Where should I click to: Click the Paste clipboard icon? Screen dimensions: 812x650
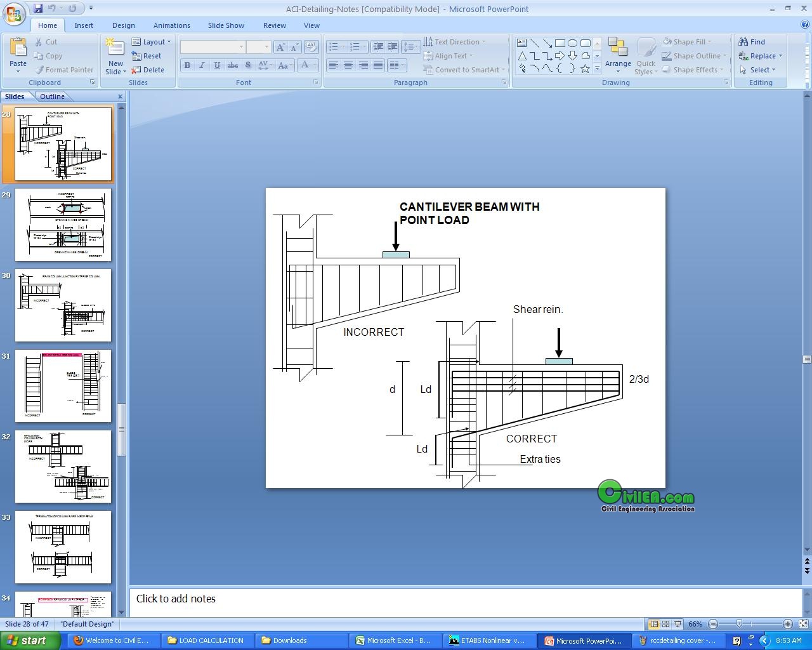click(x=18, y=48)
